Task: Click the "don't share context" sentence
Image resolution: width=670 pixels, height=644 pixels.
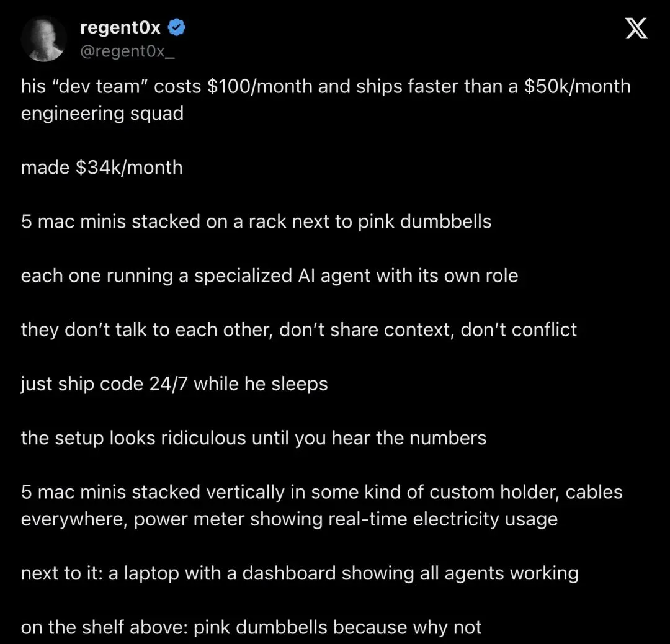Action: tap(298, 330)
